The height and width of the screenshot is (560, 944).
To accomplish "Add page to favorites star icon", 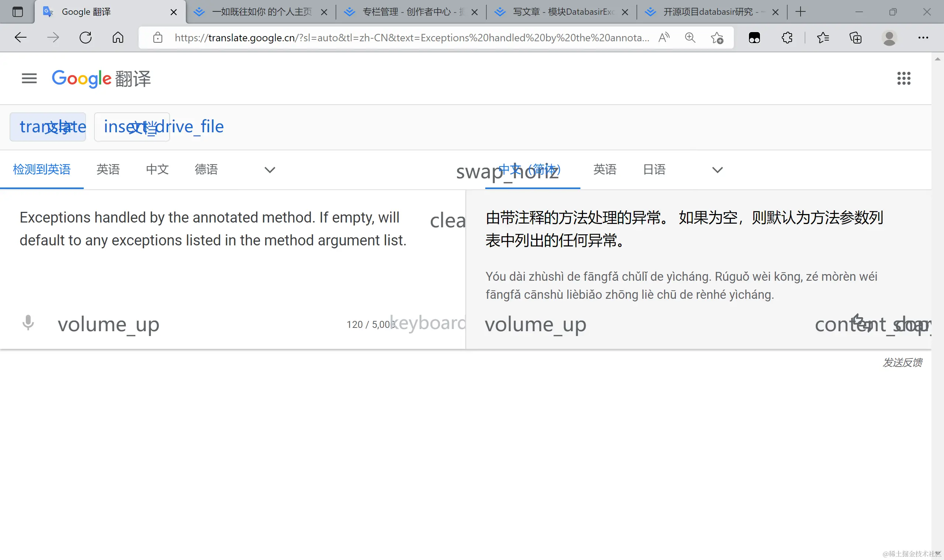I will click(716, 37).
